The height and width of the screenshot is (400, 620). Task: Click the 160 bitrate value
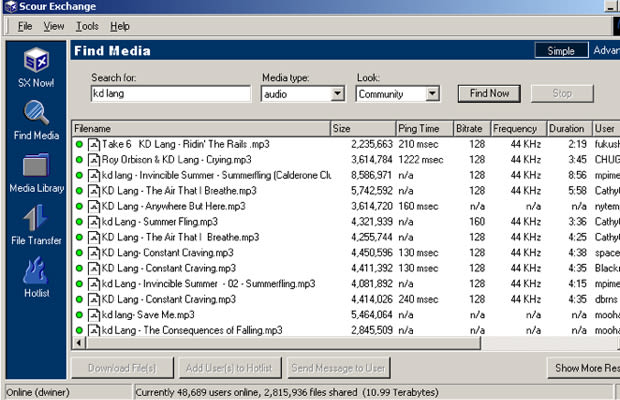point(477,222)
